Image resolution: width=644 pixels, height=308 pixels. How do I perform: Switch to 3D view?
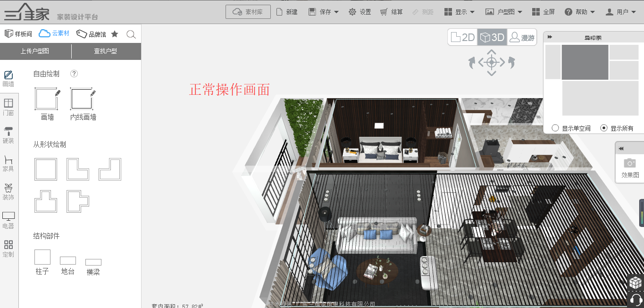(492, 37)
